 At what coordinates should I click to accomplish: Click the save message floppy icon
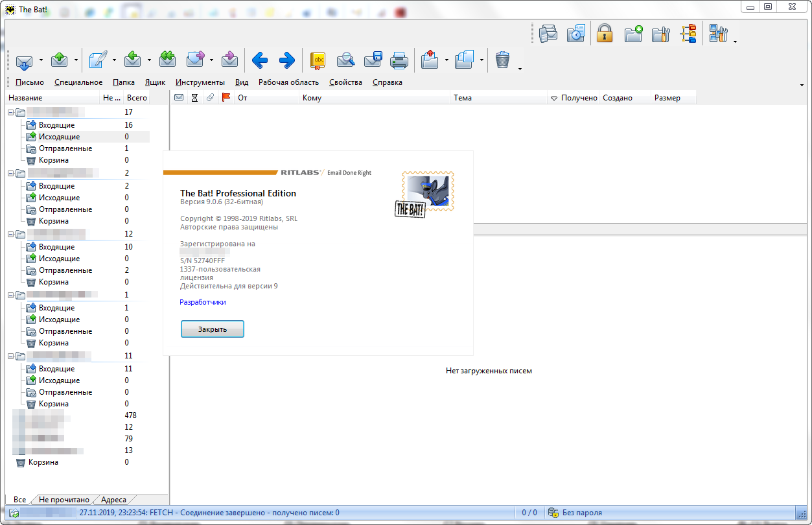(x=373, y=60)
